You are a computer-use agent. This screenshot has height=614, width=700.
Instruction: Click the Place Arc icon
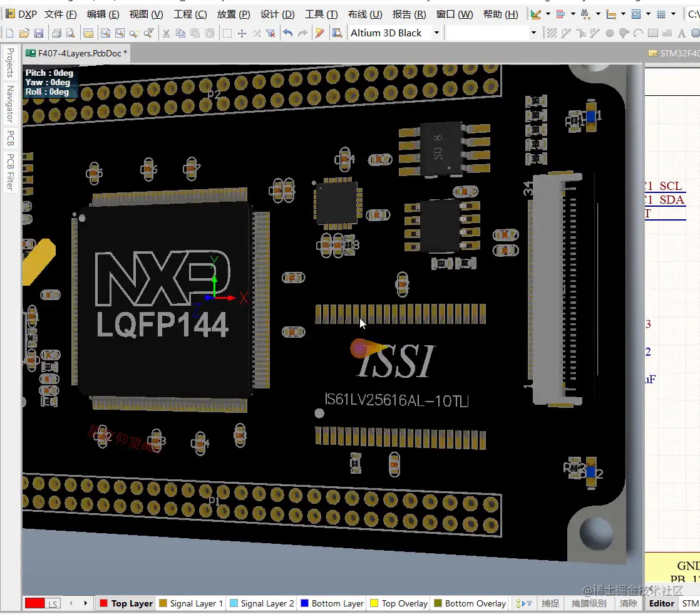click(x=639, y=33)
